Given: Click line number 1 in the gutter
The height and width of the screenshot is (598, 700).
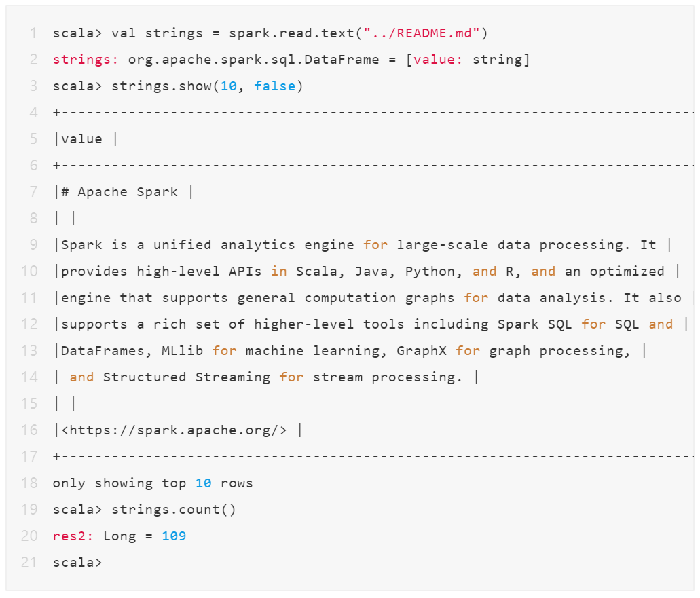Looking at the screenshot, I should (x=33, y=33).
